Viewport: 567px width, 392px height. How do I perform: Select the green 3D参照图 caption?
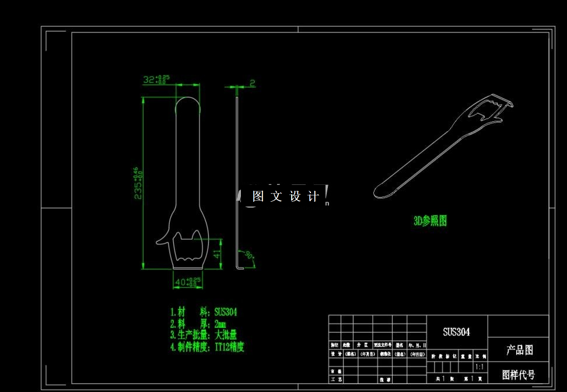click(x=430, y=220)
